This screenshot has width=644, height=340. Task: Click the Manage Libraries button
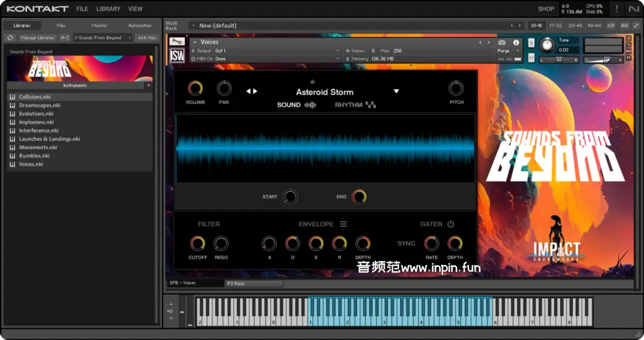point(38,38)
